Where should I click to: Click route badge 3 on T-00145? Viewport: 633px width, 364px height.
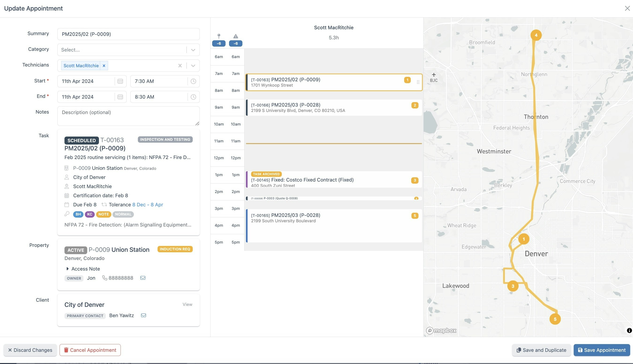[x=414, y=180]
